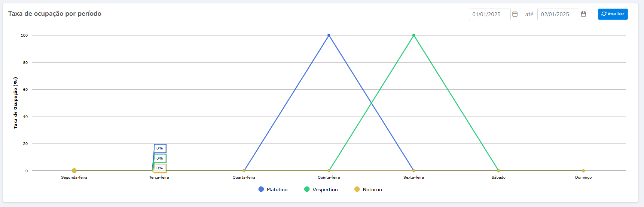The image size is (644, 207).
Task: Click the green Vespertino legend circle
Action: pos(307,189)
